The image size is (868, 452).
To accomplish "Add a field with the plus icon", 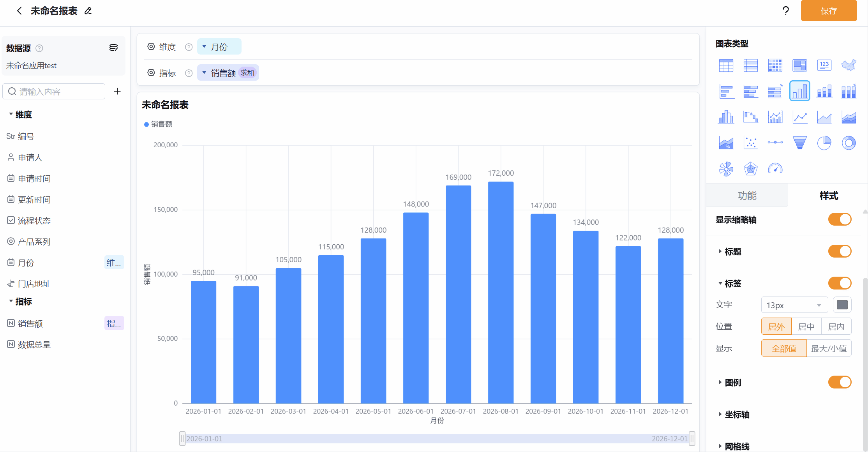I will [117, 91].
